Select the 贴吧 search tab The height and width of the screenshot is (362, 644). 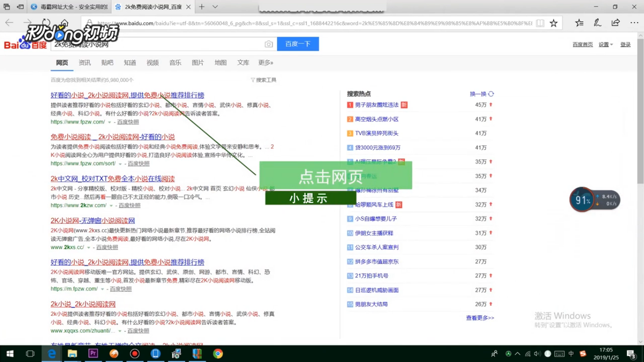[x=107, y=63]
